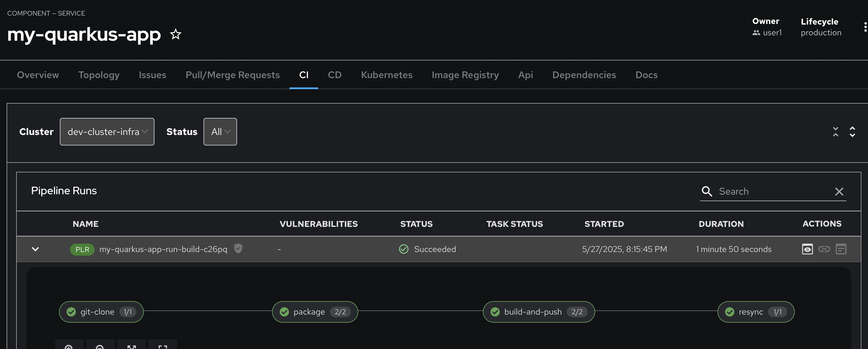
Task: Sort by the DURATION column header
Action: click(721, 224)
